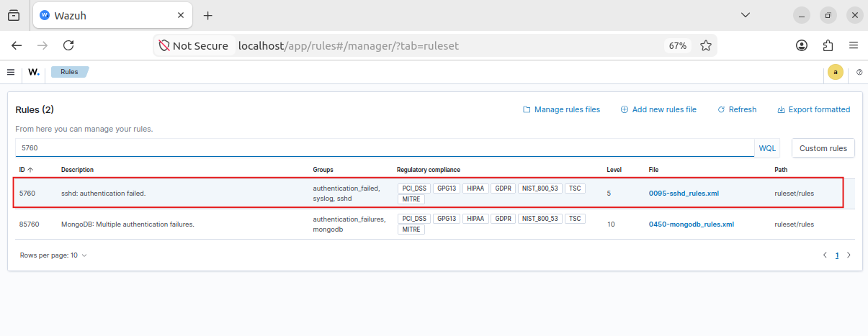
Task: Select 'MongoDB: Multiple authentication failures.' description
Action: 128,224
